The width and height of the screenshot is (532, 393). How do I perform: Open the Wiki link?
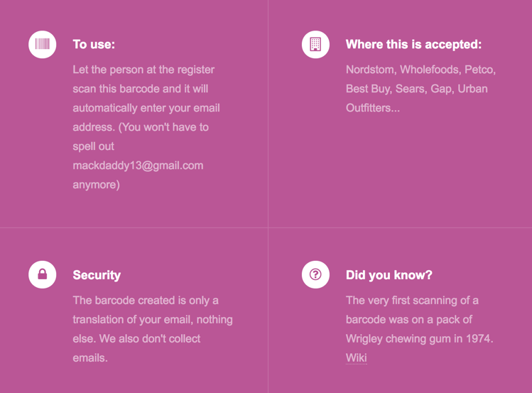point(357,357)
